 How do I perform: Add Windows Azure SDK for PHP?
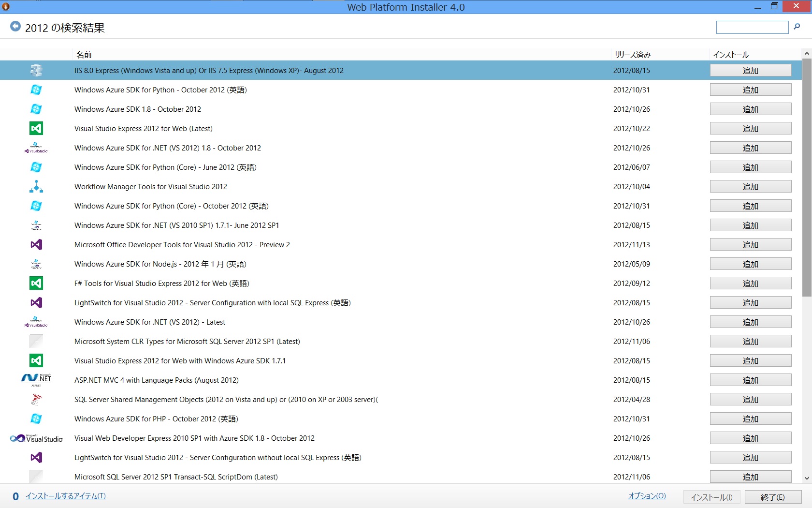(751, 419)
